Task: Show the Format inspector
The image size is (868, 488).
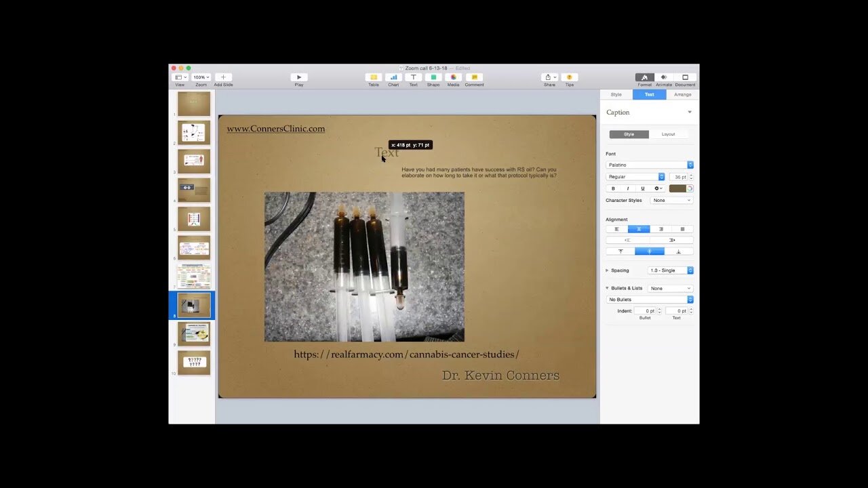Action: pos(644,77)
